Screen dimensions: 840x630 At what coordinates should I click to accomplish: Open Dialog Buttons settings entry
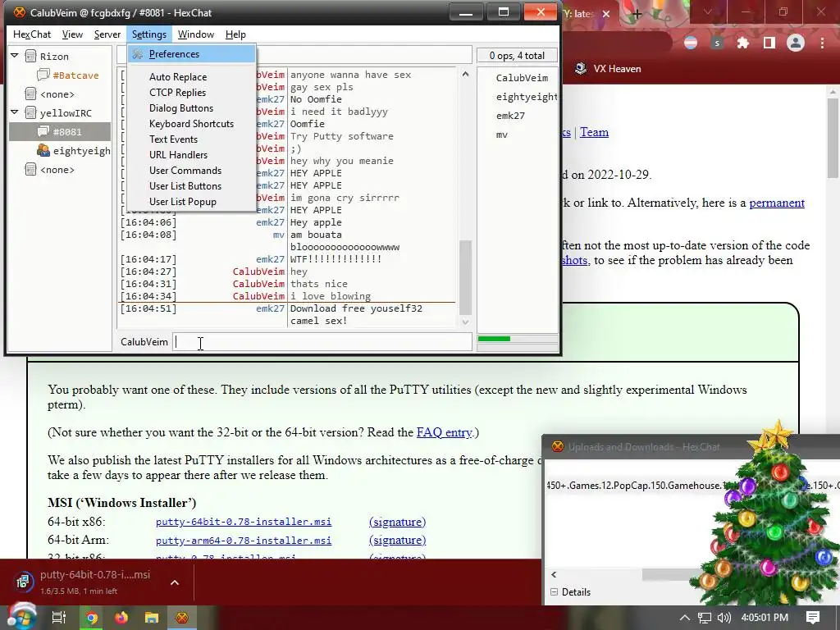[181, 108]
